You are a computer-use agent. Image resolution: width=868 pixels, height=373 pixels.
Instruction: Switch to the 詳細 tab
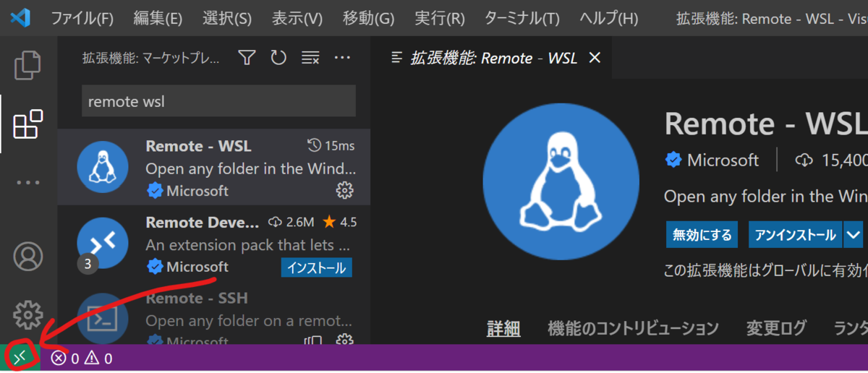[x=503, y=328]
